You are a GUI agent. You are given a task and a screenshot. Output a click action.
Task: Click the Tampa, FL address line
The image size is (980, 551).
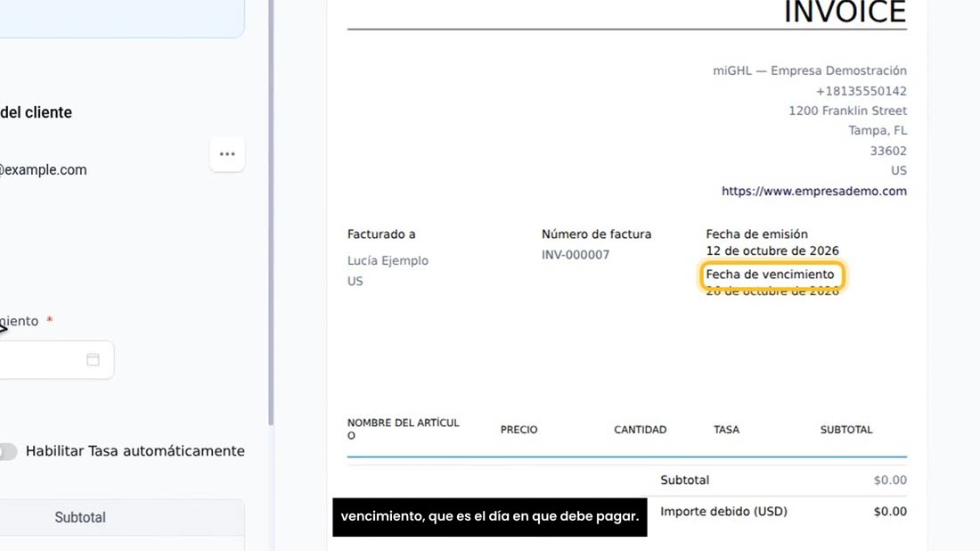pos(878,131)
